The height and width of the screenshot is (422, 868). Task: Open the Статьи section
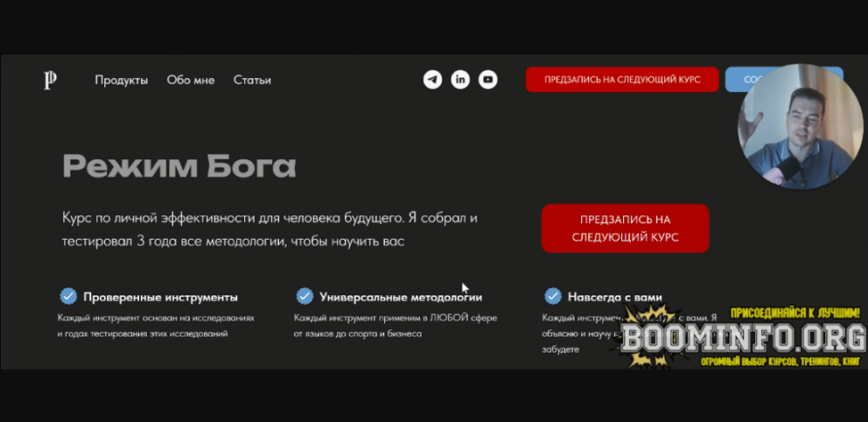252,81
